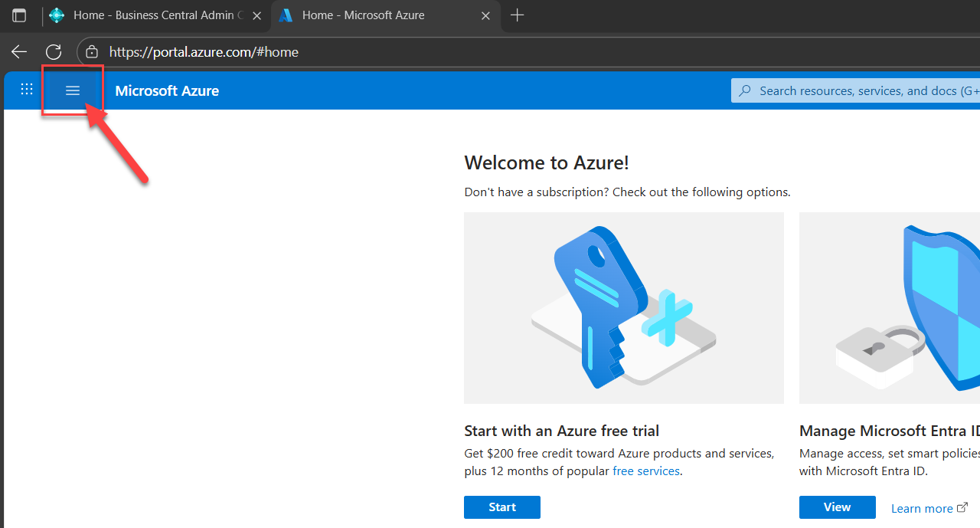
Task: Open the Azure portal hamburger menu
Action: pos(73,90)
